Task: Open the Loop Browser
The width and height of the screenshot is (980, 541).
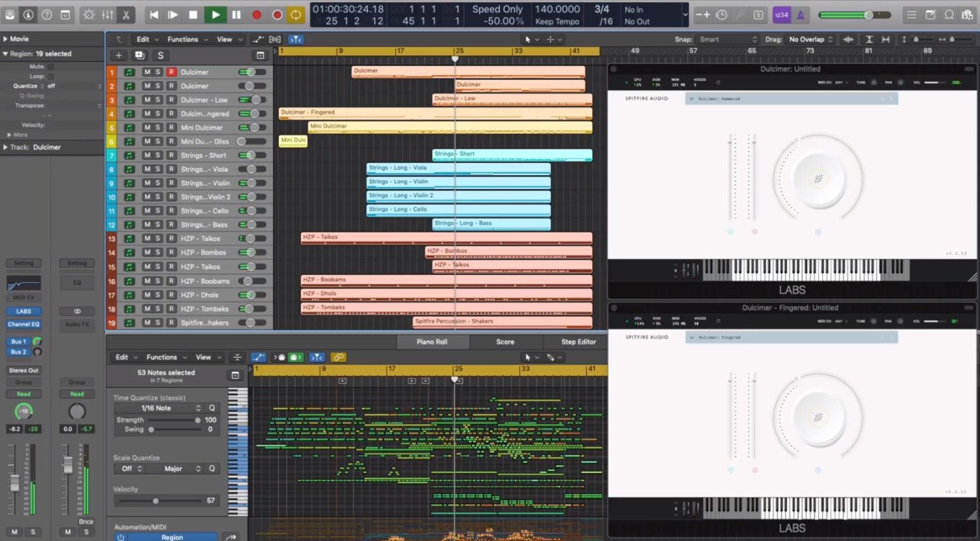Action: click(x=949, y=15)
